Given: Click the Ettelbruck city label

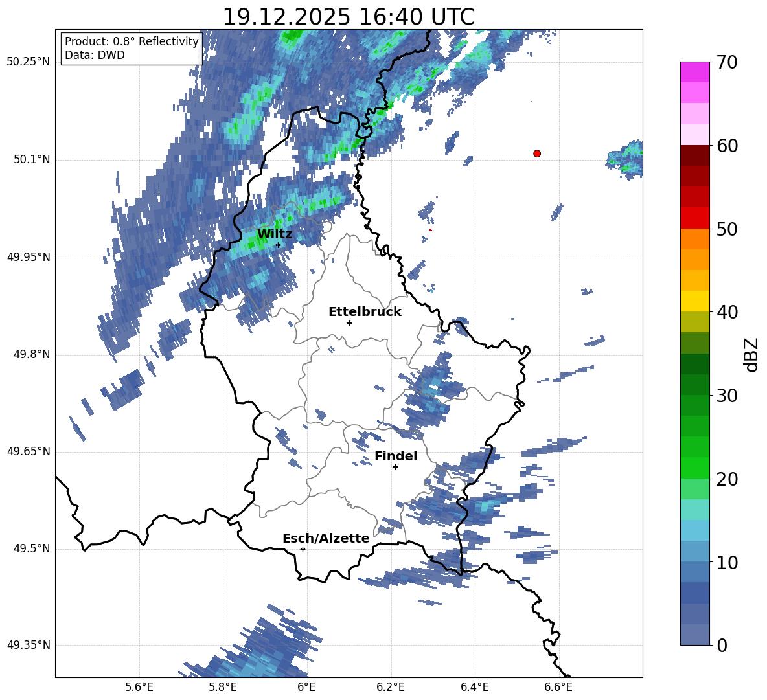Looking at the screenshot, I should [365, 311].
